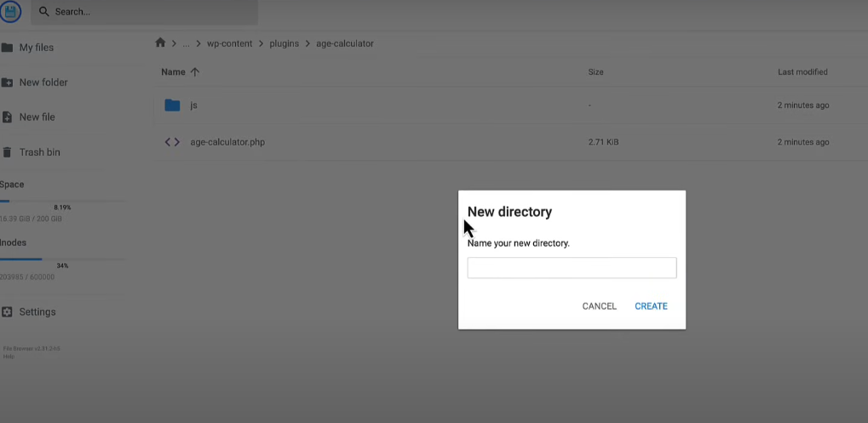Click the File Browser logo icon
This screenshot has height=423, width=868.
pyautogui.click(x=10, y=11)
